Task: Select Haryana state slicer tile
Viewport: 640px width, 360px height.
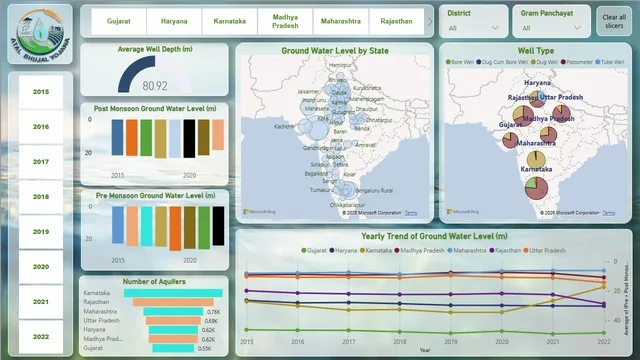Action: (174, 21)
